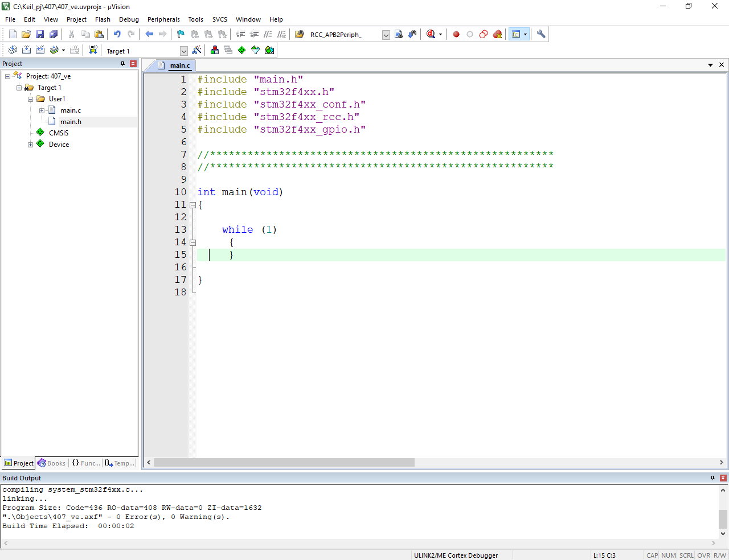729x560 pixels.
Task: Open Options for Target with the magic wand icon
Action: [196, 50]
